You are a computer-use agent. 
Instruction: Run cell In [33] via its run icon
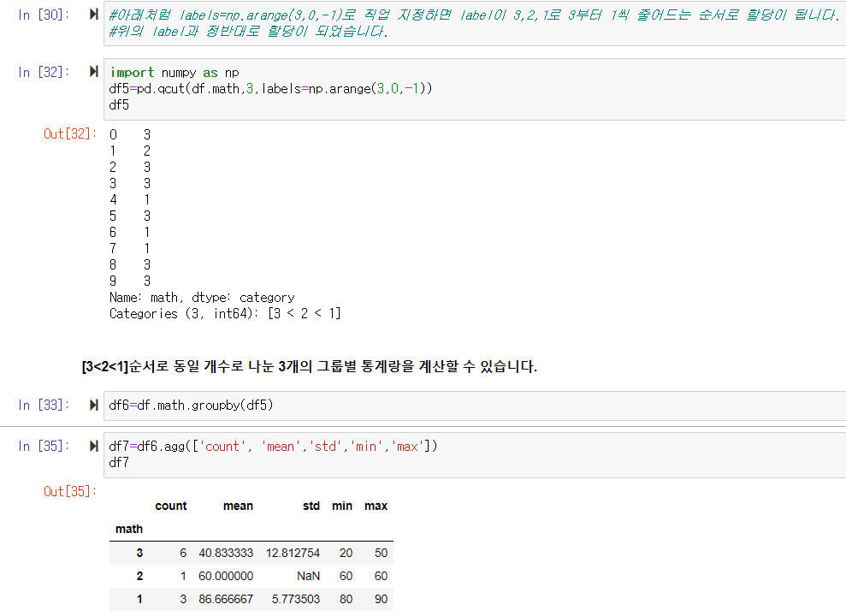(94, 405)
